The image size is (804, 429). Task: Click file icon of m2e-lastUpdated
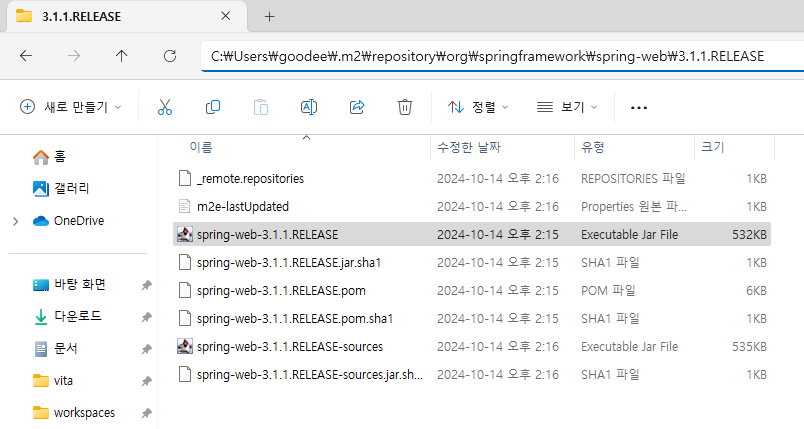(x=185, y=206)
